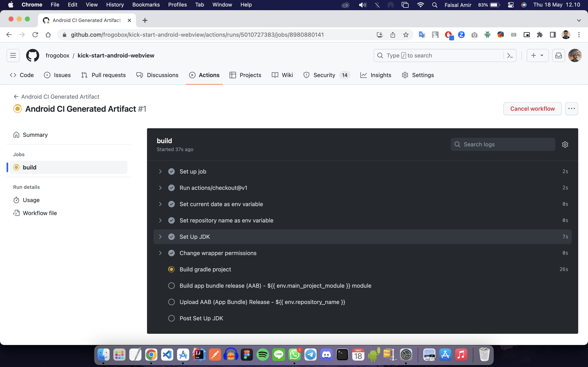Toggle Chrome side panel icon

coord(553,35)
